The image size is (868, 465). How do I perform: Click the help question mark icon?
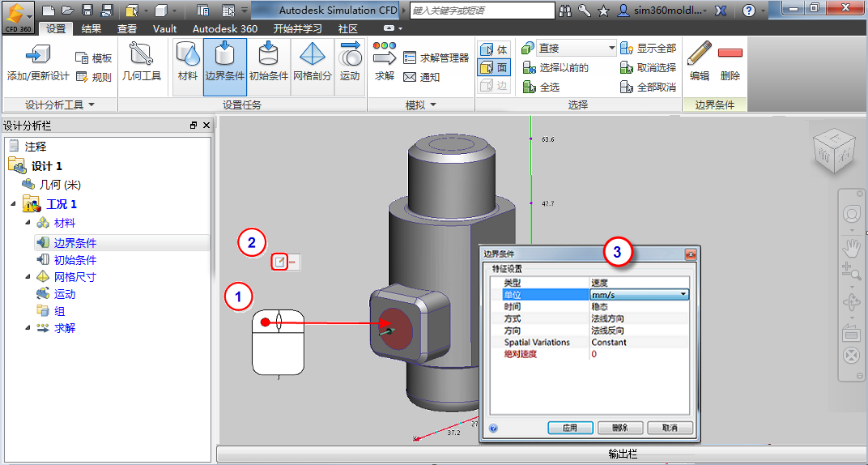click(748, 11)
